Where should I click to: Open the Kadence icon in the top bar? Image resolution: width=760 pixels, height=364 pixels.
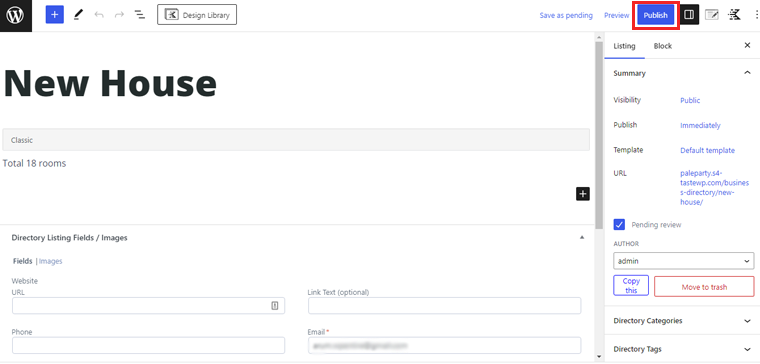pos(734,16)
